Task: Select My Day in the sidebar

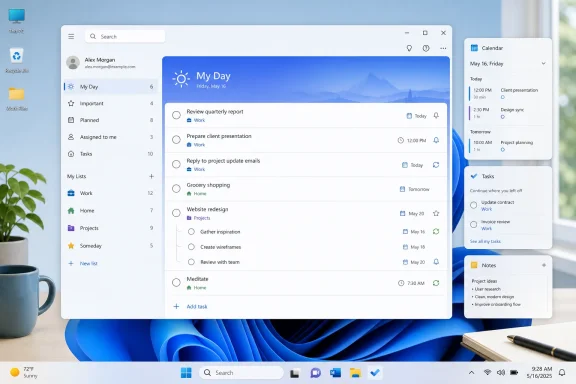Action: pyautogui.click(x=111, y=87)
